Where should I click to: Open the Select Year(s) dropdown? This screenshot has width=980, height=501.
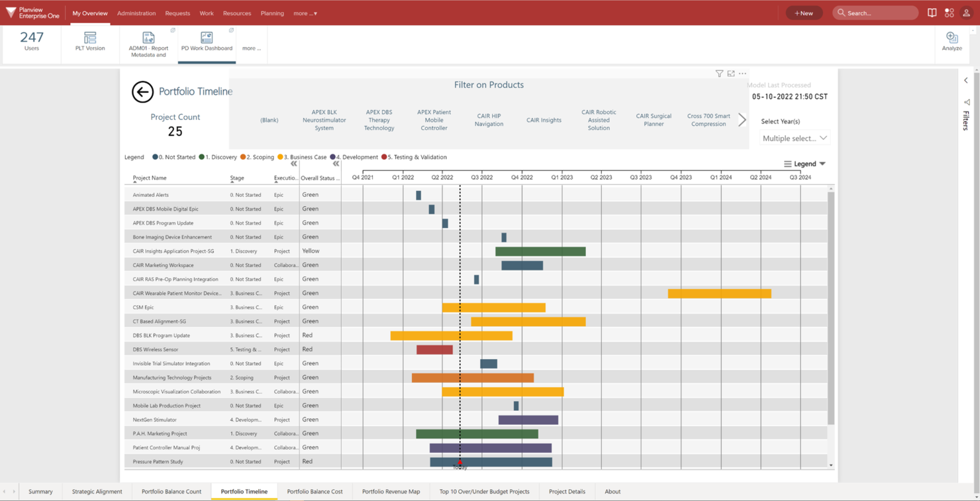click(795, 139)
